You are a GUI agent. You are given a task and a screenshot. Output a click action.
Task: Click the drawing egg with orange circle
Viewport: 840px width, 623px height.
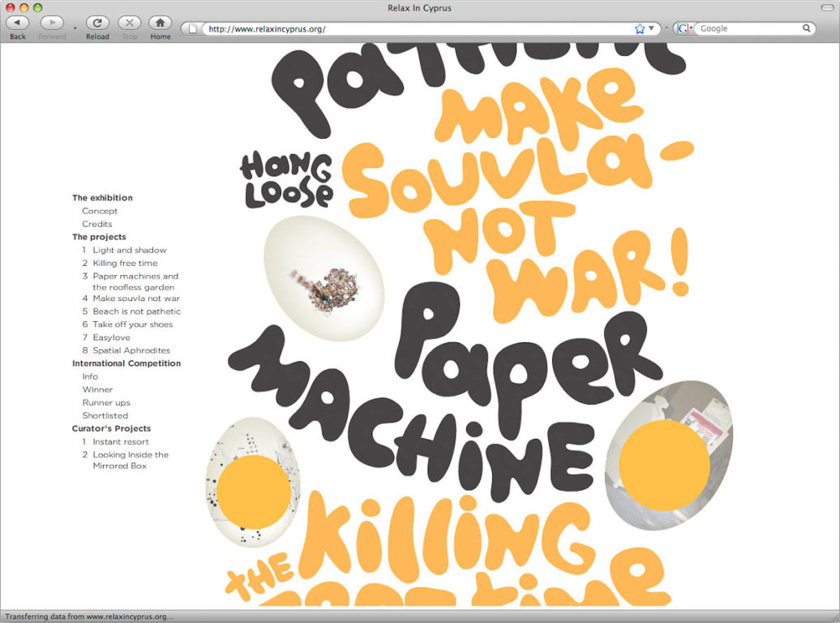pos(253,482)
